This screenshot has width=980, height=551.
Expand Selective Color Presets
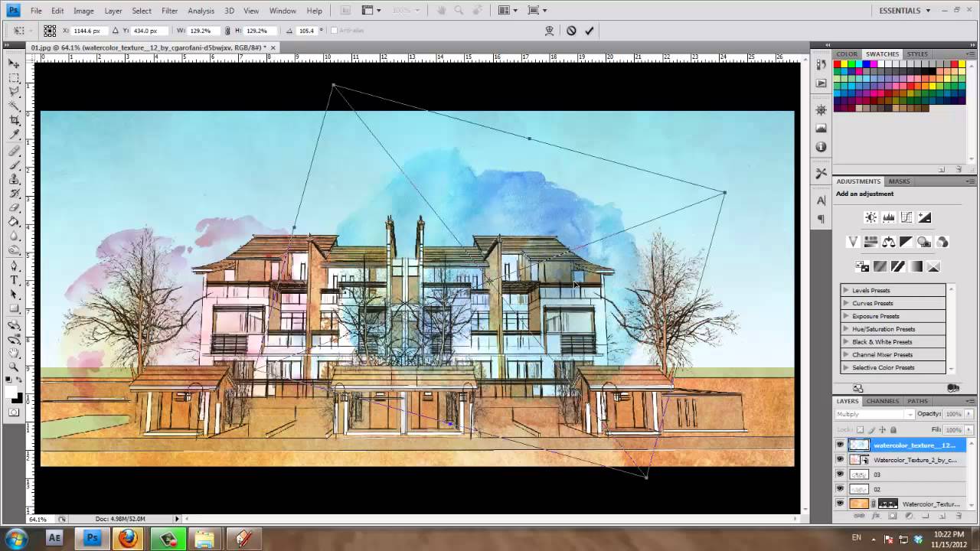point(845,367)
